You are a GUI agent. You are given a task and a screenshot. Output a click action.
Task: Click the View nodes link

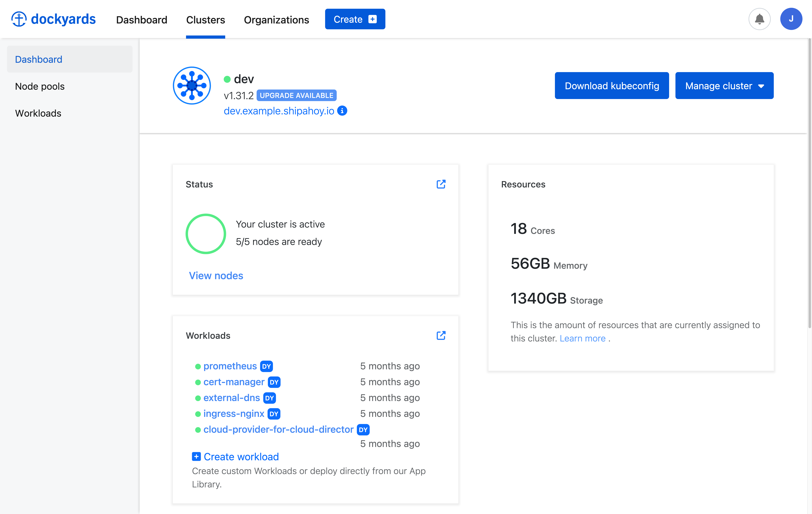point(216,276)
